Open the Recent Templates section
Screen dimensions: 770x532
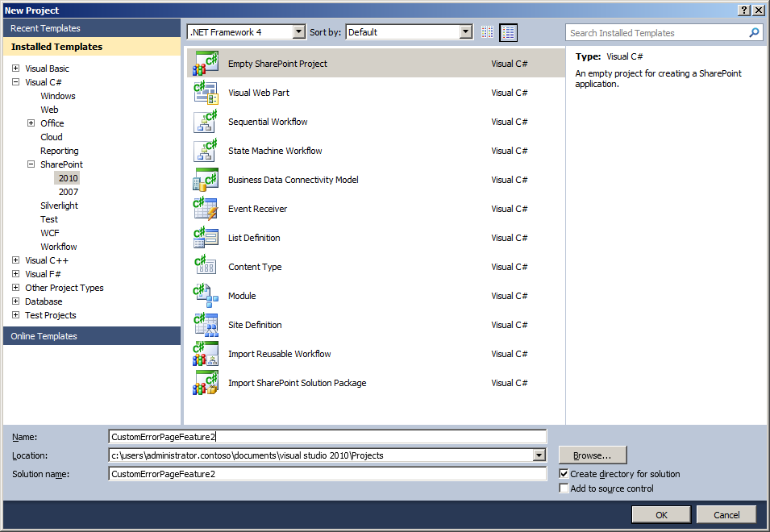coord(92,28)
